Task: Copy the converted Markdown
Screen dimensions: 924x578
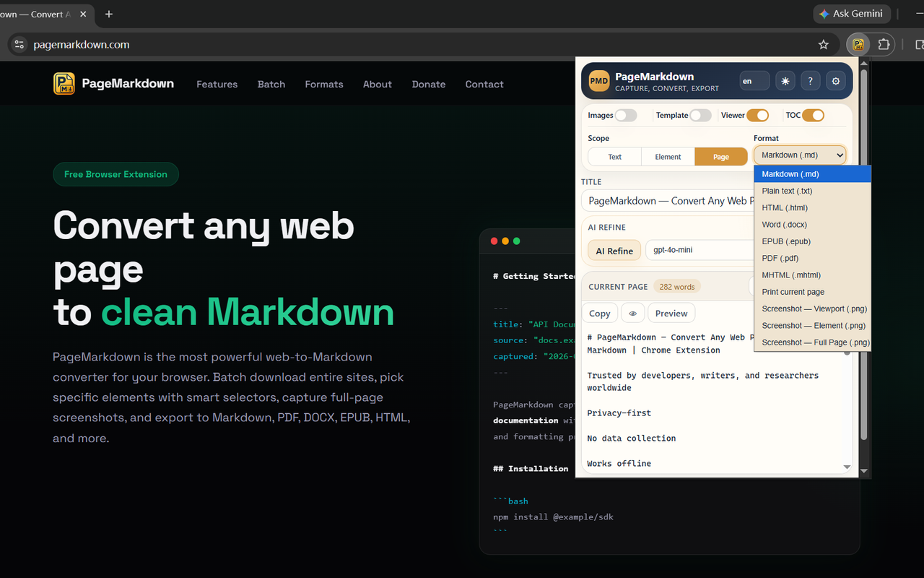Action: (x=600, y=313)
